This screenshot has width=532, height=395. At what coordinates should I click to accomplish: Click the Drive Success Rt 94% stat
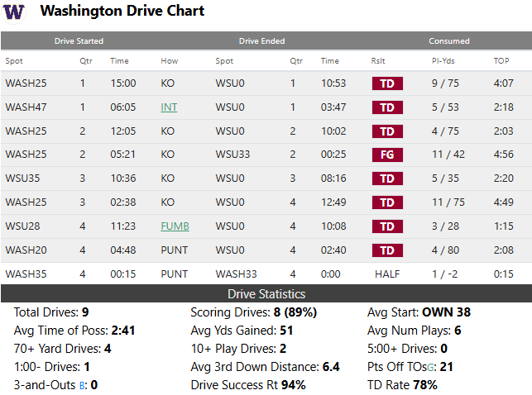[x=248, y=386]
